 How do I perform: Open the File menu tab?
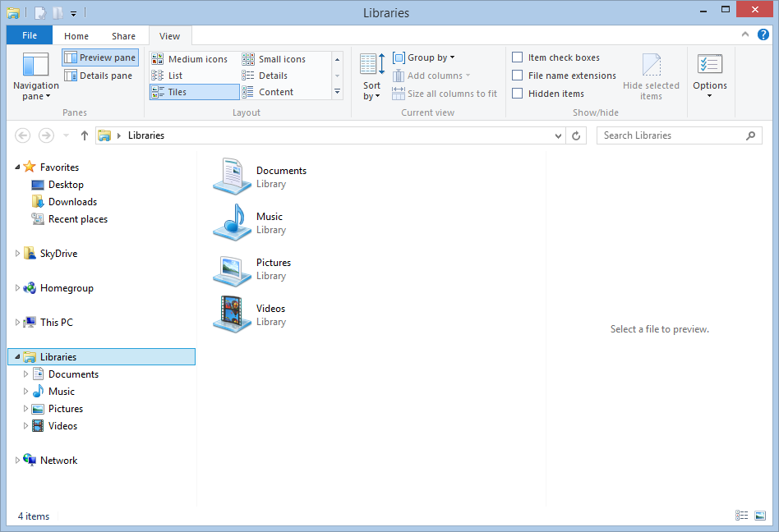[x=29, y=36]
